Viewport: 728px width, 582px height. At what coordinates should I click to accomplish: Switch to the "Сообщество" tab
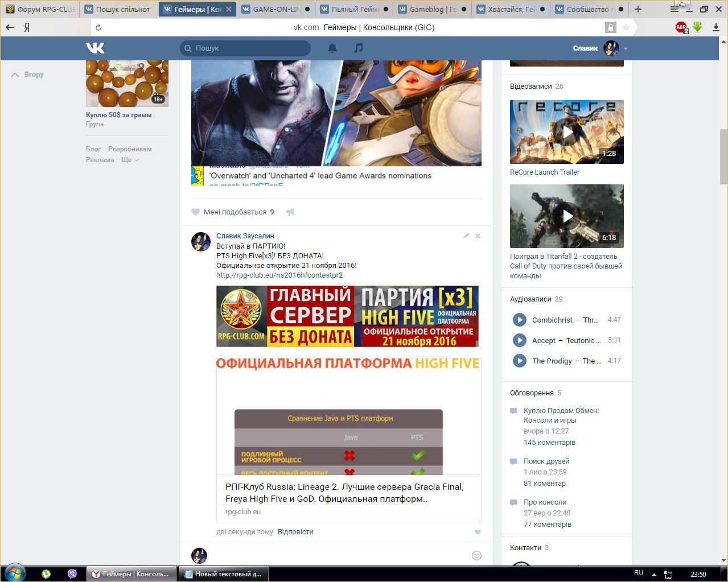[589, 9]
